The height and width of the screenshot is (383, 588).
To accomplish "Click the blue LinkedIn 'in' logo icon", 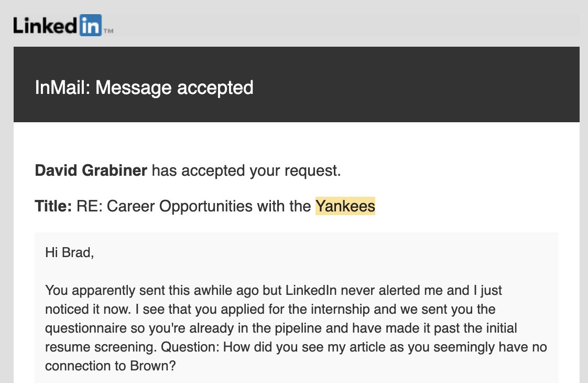I will (x=90, y=25).
